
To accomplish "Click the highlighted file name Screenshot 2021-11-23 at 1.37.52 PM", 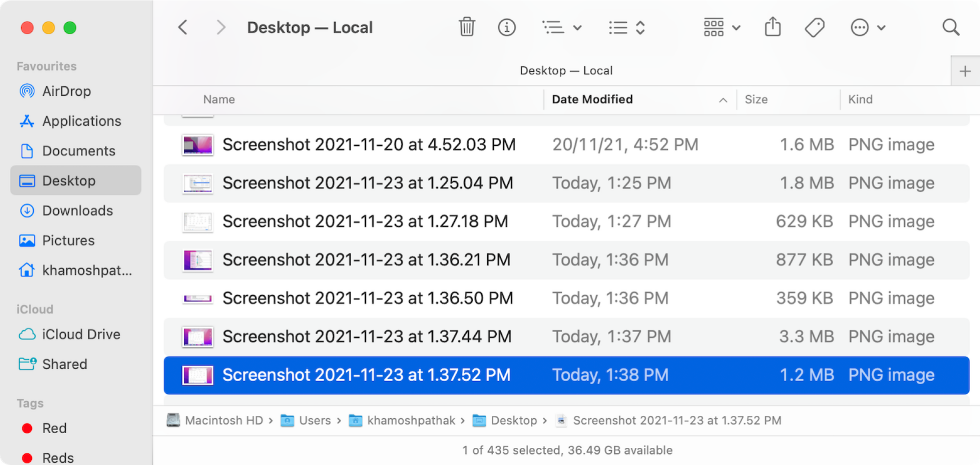I will pos(366,375).
